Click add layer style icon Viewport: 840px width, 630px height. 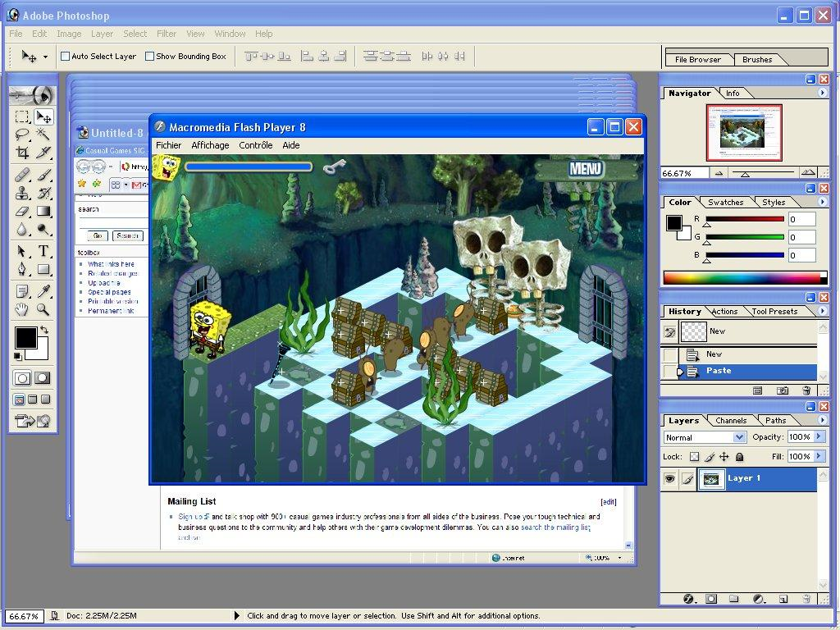[689, 599]
